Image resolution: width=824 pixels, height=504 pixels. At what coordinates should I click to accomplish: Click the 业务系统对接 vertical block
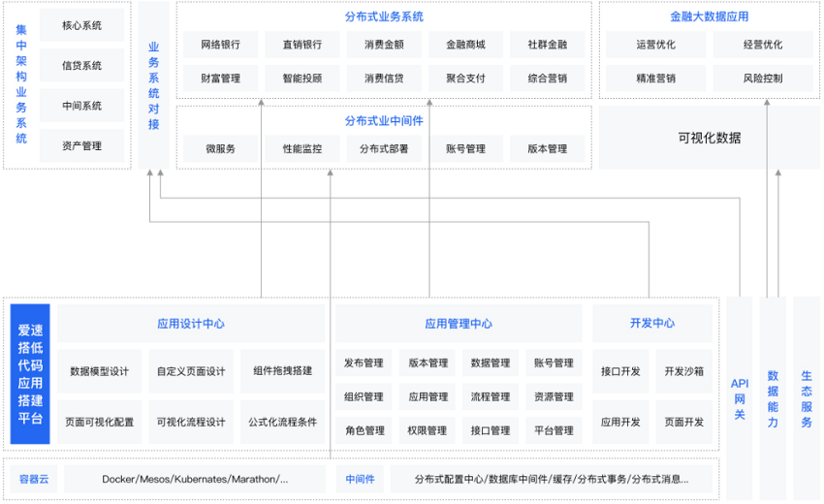click(x=153, y=85)
